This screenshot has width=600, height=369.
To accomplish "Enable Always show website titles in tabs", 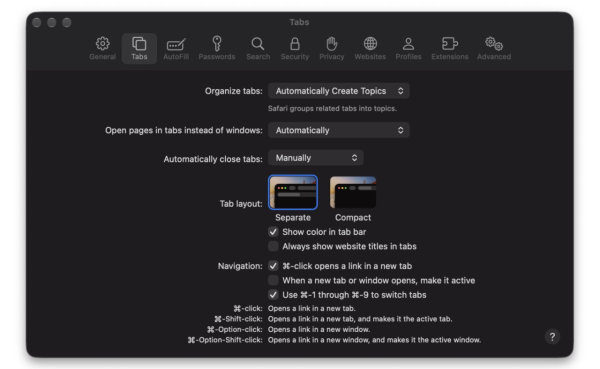I will [273, 246].
